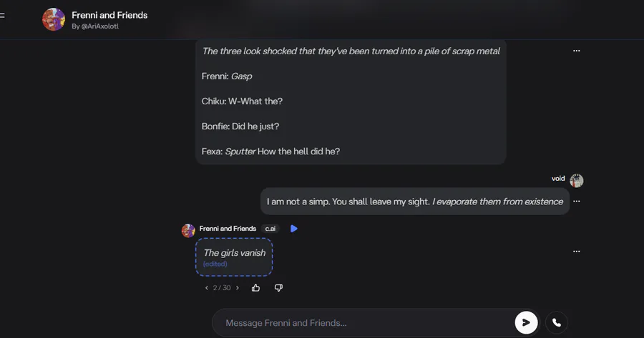Open options for the "I am not a simp" message
The height and width of the screenshot is (338, 644).
576,202
